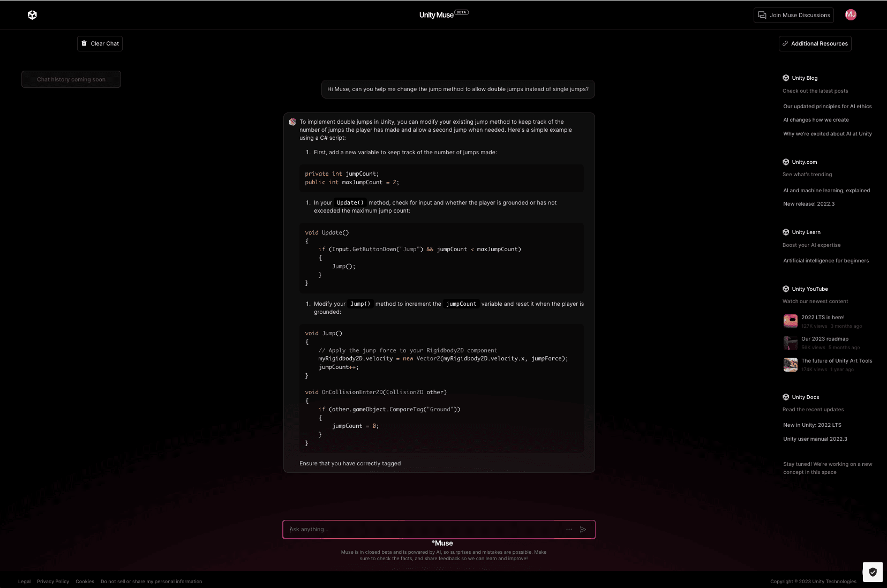Open the Cookies footer link
This screenshot has height=588, width=887.
[85, 582]
